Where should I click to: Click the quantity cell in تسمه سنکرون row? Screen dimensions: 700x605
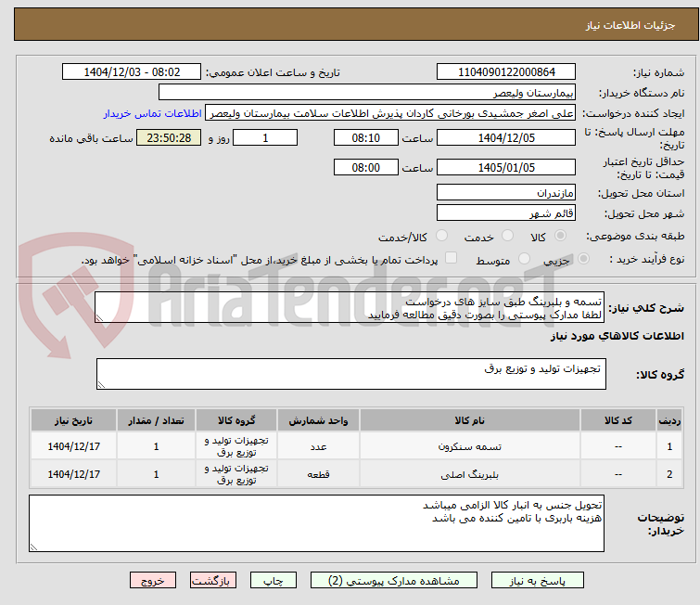pos(157,446)
